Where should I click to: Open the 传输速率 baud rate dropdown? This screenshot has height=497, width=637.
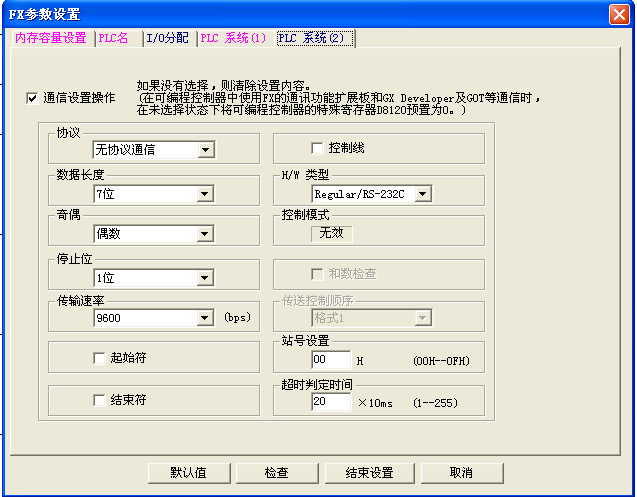[205, 318]
